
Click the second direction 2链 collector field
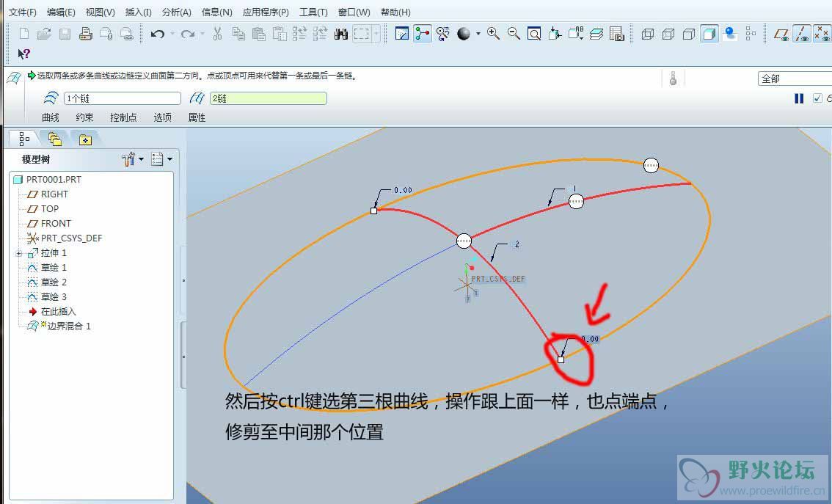tap(269, 98)
